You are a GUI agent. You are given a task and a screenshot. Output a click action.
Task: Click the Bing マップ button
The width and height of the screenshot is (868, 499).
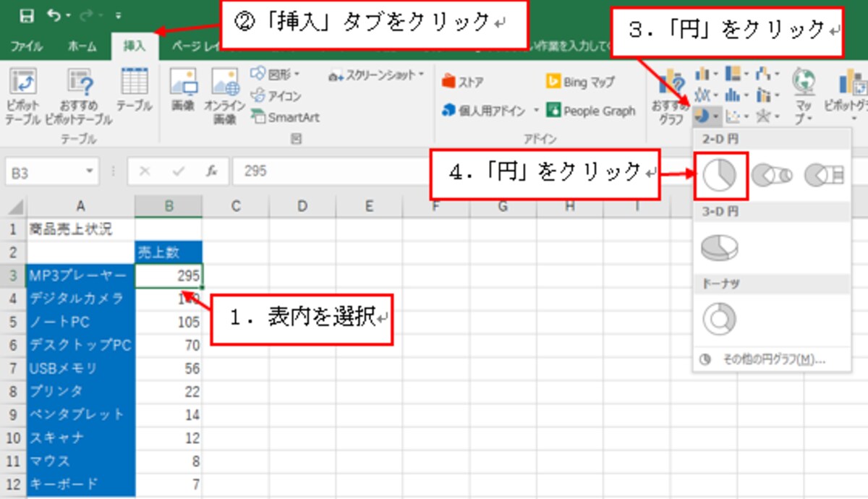coord(580,82)
